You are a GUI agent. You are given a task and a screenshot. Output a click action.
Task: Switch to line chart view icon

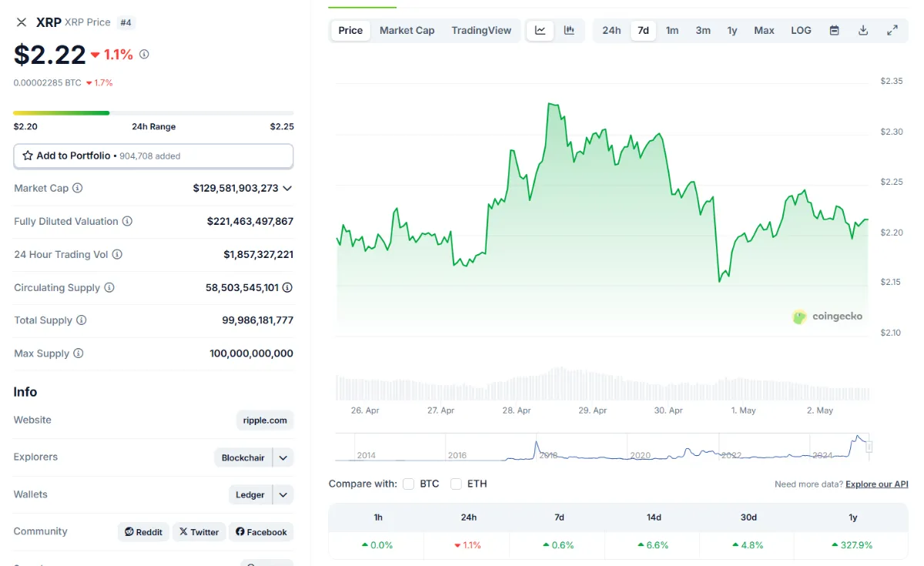(x=541, y=31)
